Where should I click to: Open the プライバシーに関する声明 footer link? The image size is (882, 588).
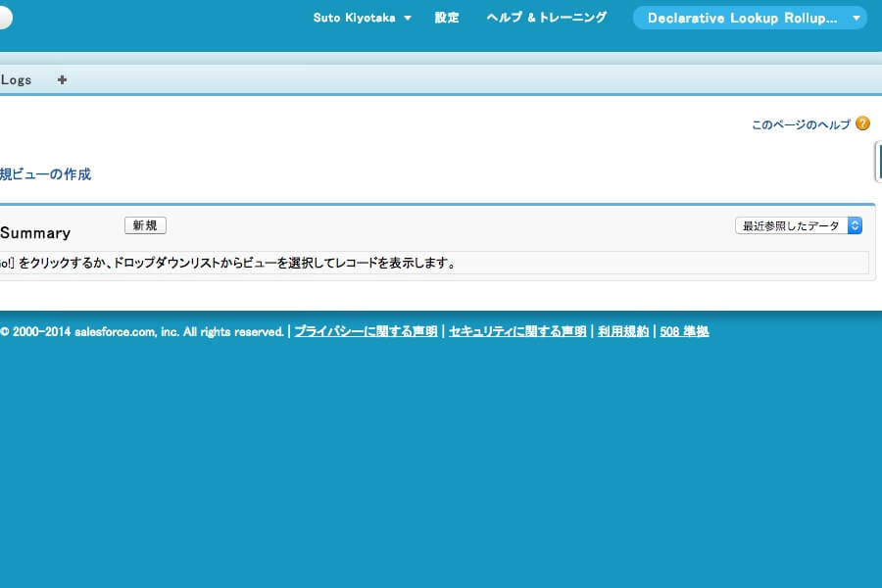tap(366, 331)
